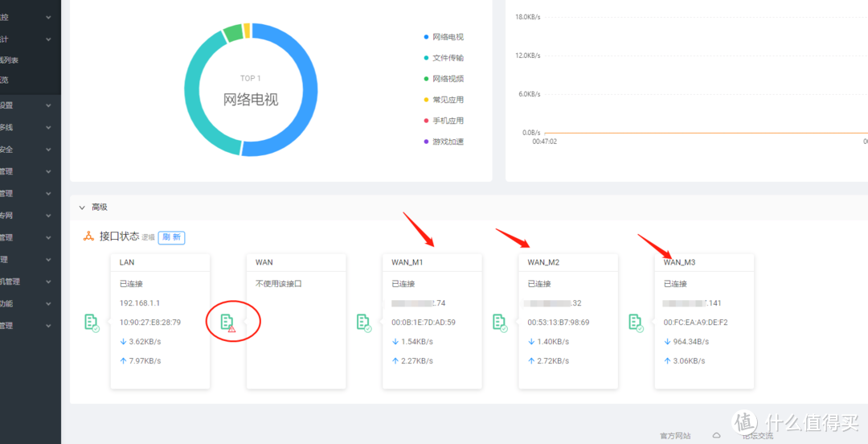Click the WAN_M1 card header

click(x=432, y=263)
